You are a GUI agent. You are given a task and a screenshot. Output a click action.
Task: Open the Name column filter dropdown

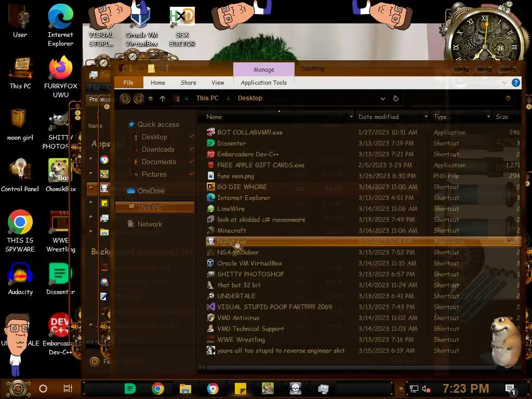(351, 116)
